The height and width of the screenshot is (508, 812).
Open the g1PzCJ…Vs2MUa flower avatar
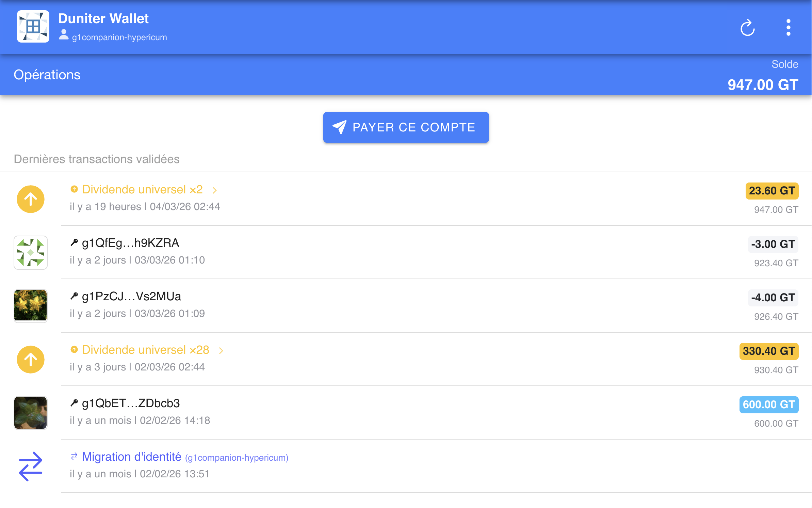(x=31, y=306)
